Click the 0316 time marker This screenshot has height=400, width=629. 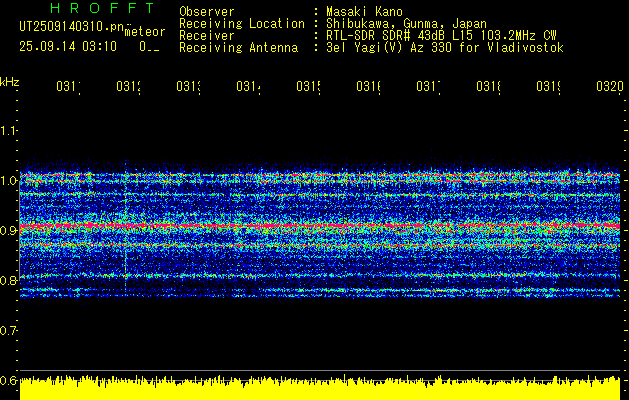(369, 87)
